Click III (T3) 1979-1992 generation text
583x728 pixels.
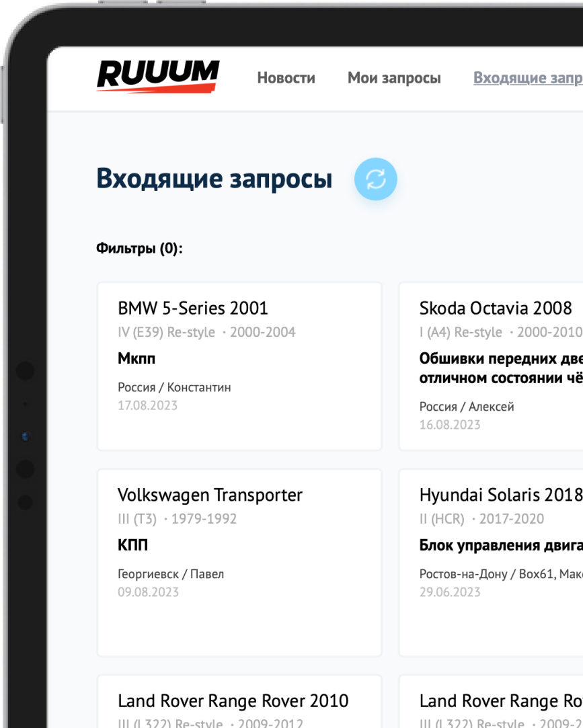(177, 519)
